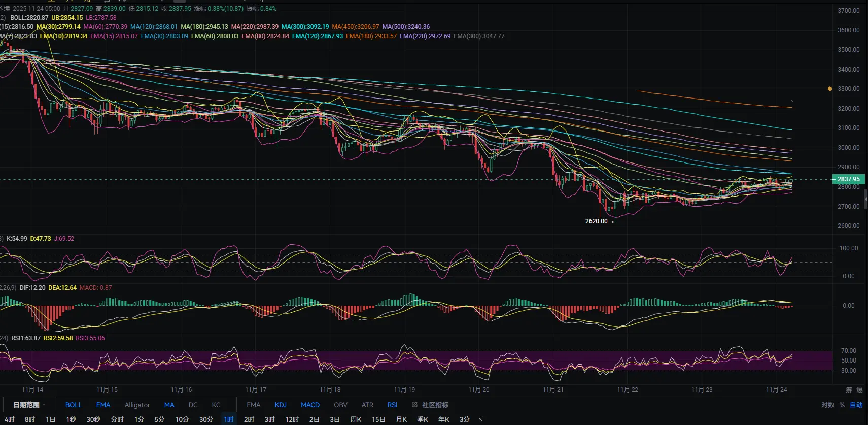Select the 周K weekly timeframe
This screenshot has width=868, height=425.
pyautogui.click(x=356, y=419)
